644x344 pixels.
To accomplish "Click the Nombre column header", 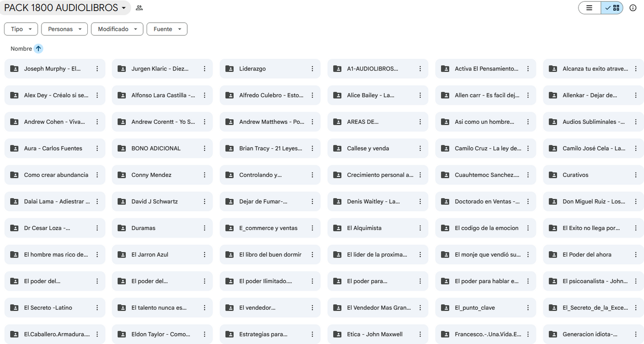I will click(x=21, y=49).
